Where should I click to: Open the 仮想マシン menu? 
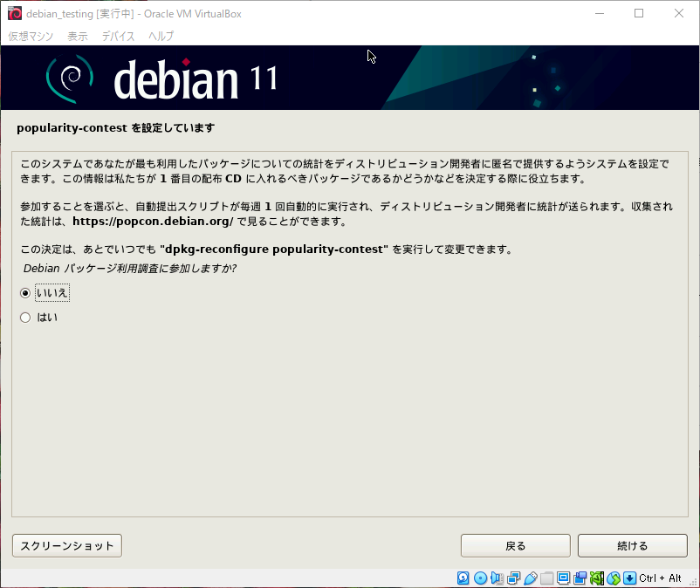(x=31, y=36)
